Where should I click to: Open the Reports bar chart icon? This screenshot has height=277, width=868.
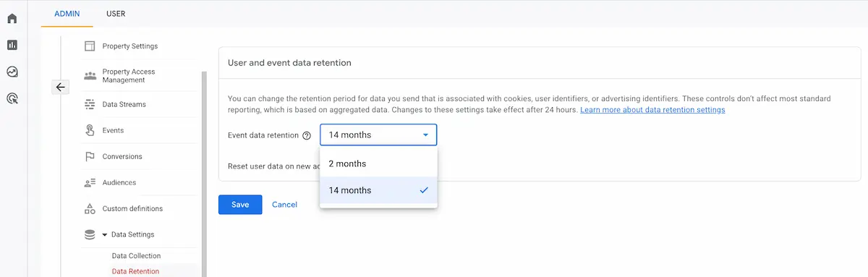[x=12, y=45]
